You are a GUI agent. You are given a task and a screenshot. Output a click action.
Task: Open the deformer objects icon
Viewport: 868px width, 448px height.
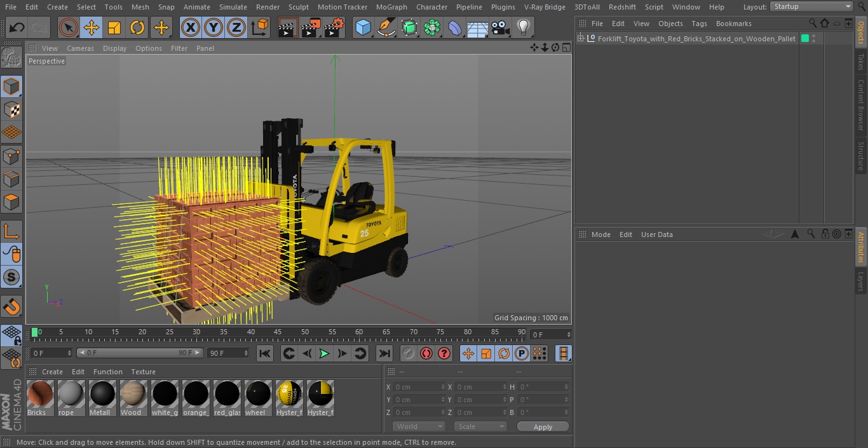(455, 28)
